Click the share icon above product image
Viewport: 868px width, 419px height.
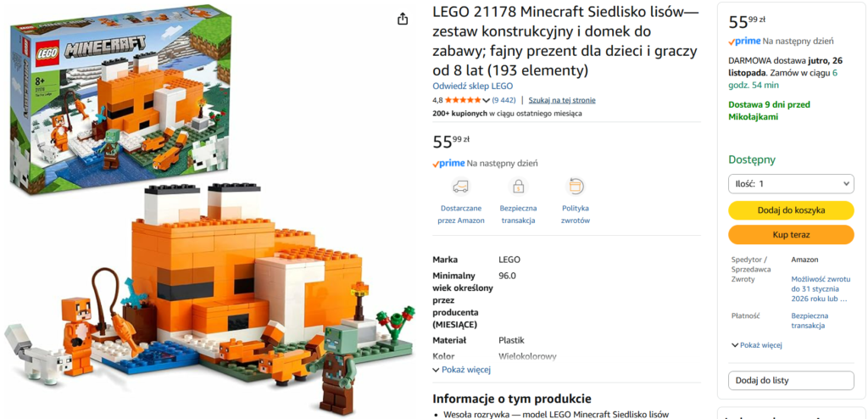[x=403, y=19]
